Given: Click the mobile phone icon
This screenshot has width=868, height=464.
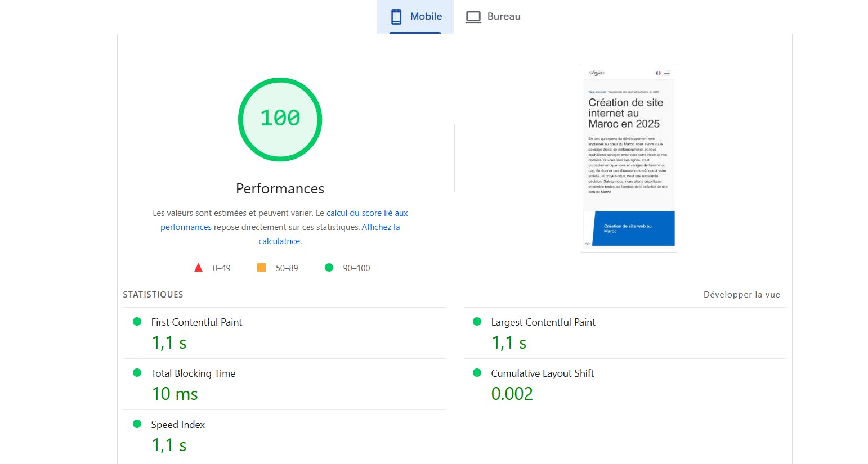Looking at the screenshot, I should point(396,17).
